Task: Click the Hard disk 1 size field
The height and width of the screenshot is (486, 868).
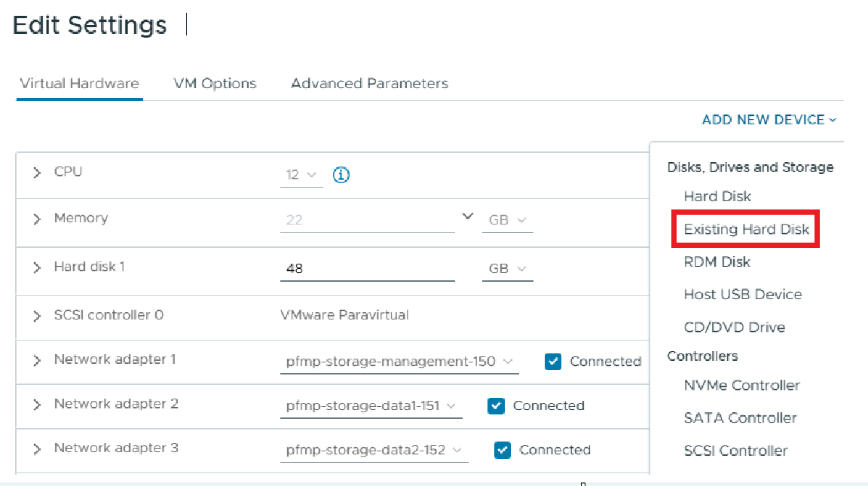Action: click(367, 268)
